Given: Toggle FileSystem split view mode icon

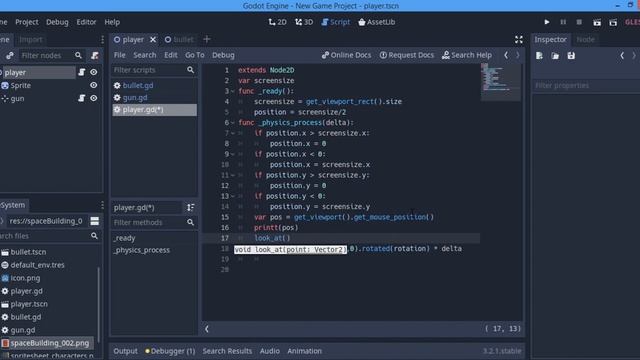Looking at the screenshot, I should click(95, 221).
